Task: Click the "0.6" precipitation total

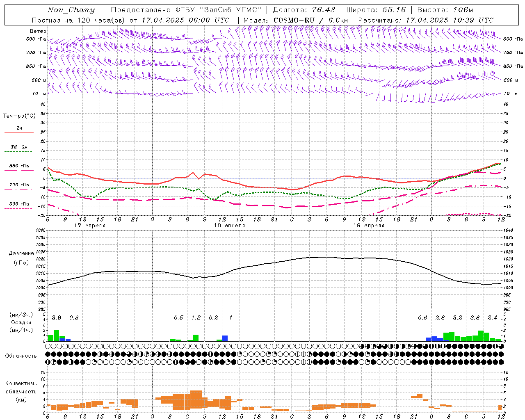Action: 422,318
